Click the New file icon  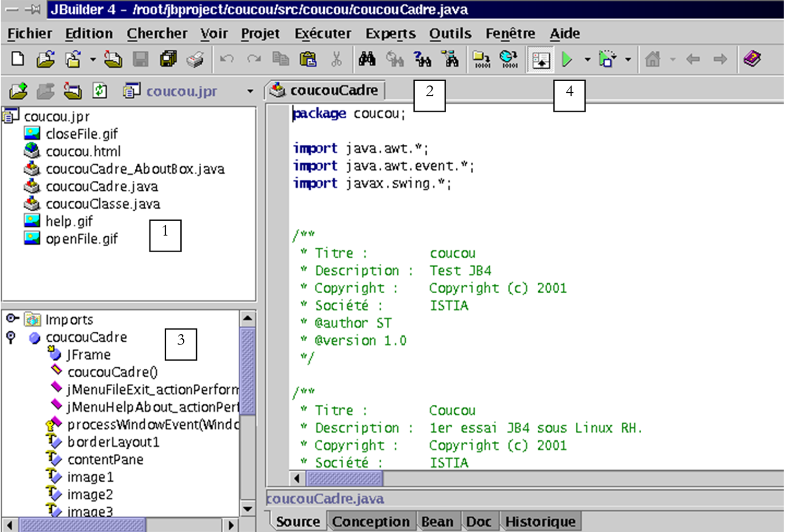coord(18,59)
